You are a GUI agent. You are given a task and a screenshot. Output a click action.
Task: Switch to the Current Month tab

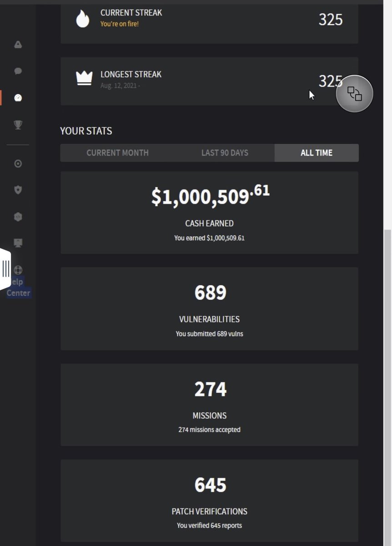click(x=117, y=153)
